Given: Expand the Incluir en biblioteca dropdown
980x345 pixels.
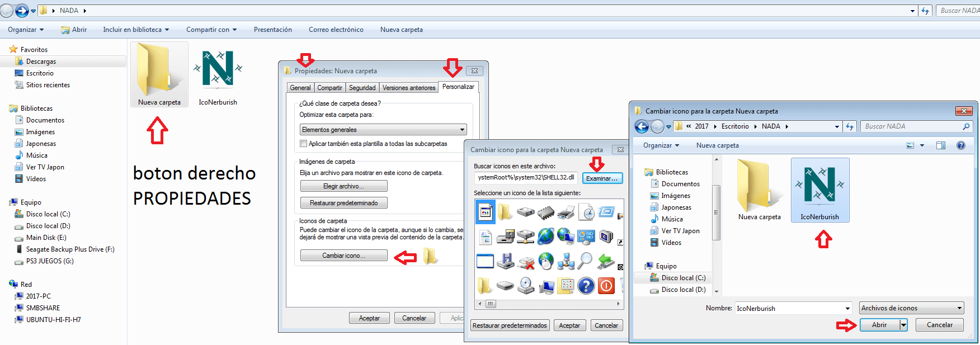Looking at the screenshot, I should tap(136, 30).
